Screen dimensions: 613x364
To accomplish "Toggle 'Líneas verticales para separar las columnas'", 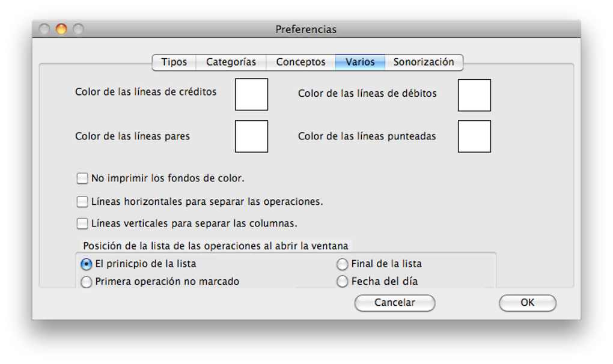I will tap(82, 223).
